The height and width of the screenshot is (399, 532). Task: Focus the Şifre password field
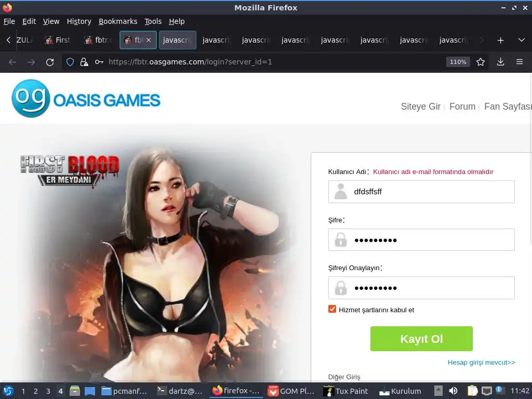tap(421, 240)
